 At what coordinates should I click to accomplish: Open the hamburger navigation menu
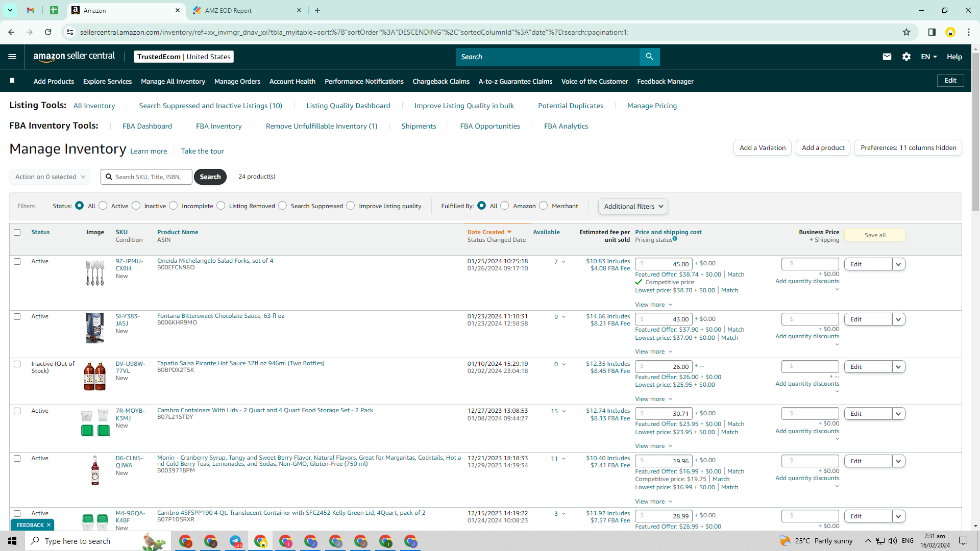(12, 57)
